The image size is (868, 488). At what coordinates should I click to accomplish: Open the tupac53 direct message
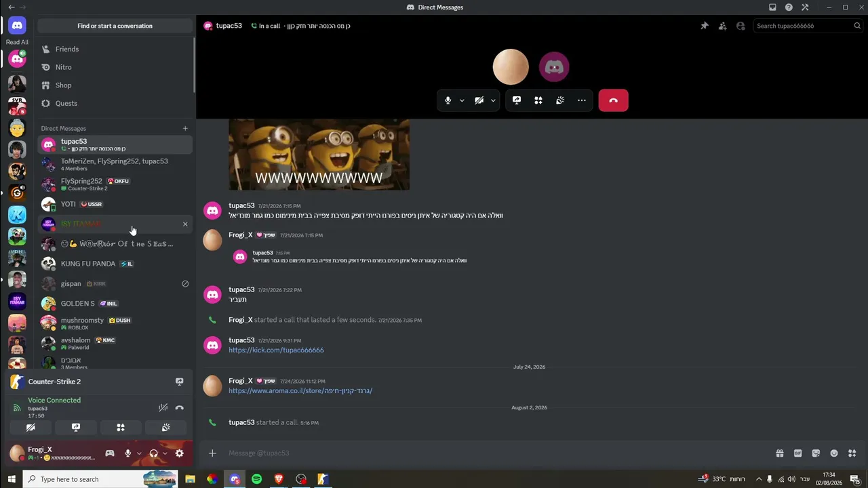(x=115, y=144)
